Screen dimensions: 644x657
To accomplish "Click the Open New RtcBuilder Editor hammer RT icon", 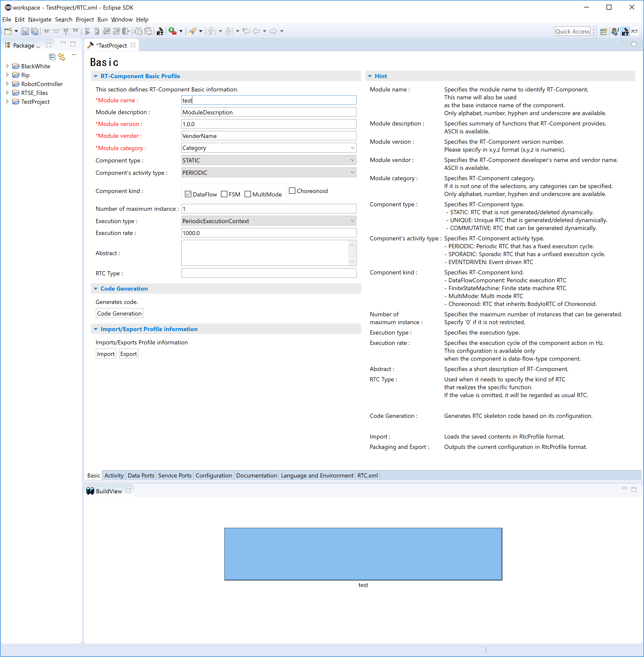I will coord(160,32).
